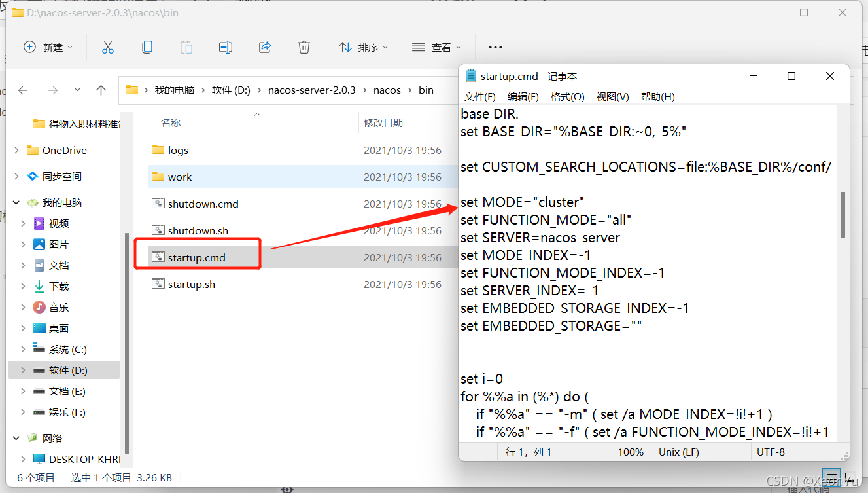Click the Cut scissors icon in toolbar

108,47
